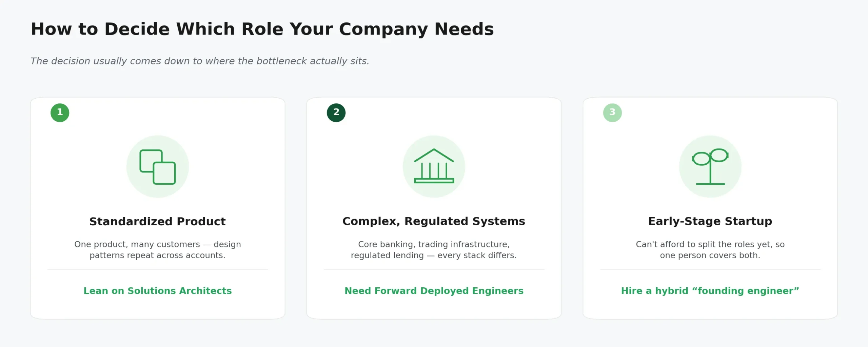Click the Core banking description text

click(x=434, y=250)
